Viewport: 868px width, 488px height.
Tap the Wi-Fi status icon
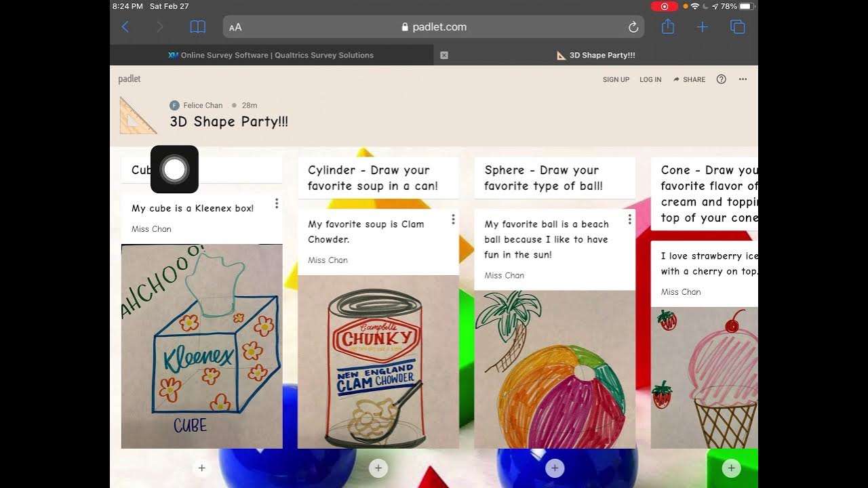694,6
